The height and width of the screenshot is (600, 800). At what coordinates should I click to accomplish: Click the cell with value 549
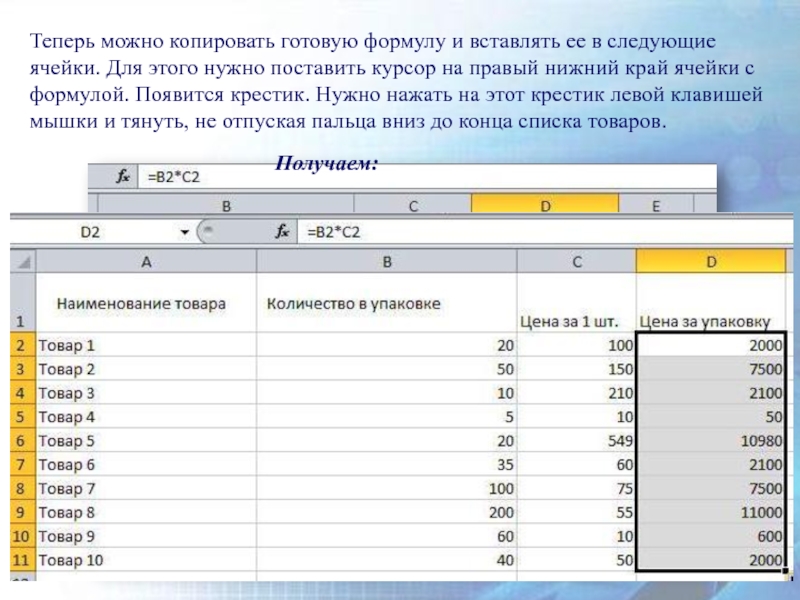(576, 441)
